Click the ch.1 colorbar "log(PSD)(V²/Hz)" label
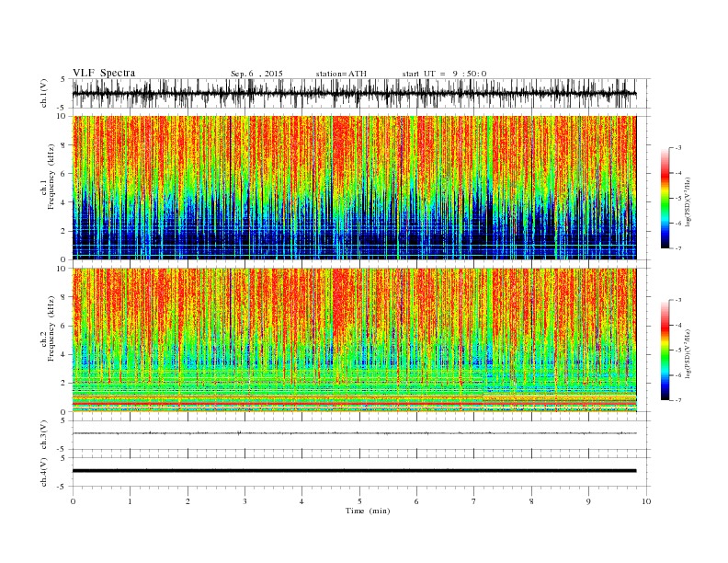This screenshot has height=563, width=728. coord(688,201)
